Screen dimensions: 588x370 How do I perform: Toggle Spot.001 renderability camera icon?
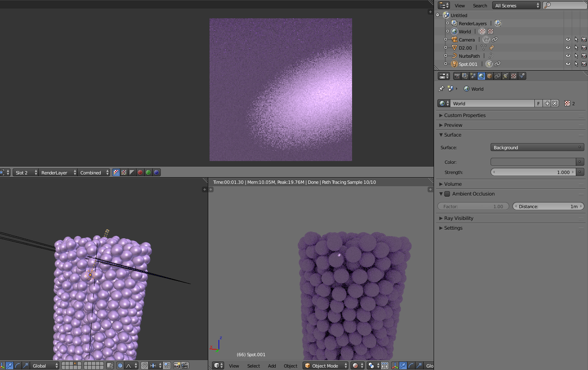[584, 64]
